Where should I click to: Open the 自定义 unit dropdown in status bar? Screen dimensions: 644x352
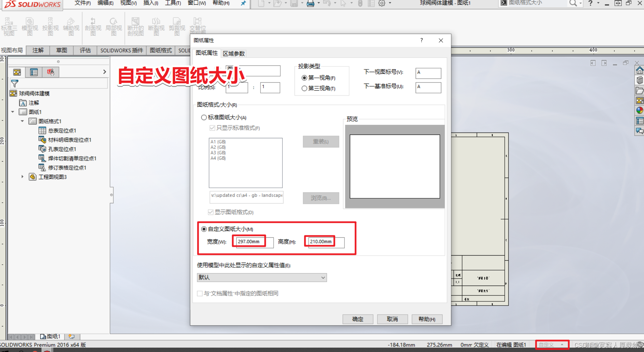(552, 345)
